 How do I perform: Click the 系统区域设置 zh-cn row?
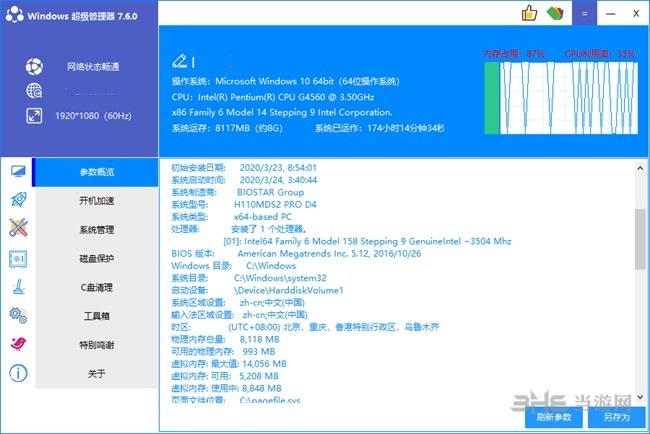click(x=238, y=303)
